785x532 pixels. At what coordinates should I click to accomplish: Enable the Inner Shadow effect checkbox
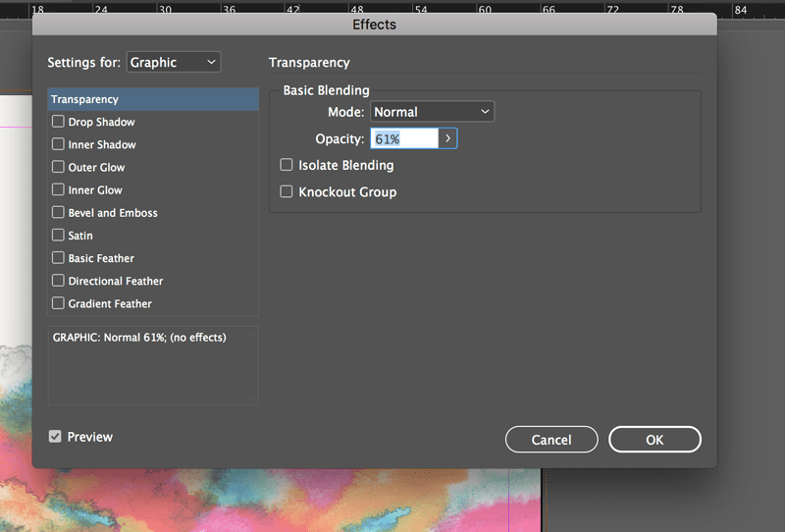point(58,144)
